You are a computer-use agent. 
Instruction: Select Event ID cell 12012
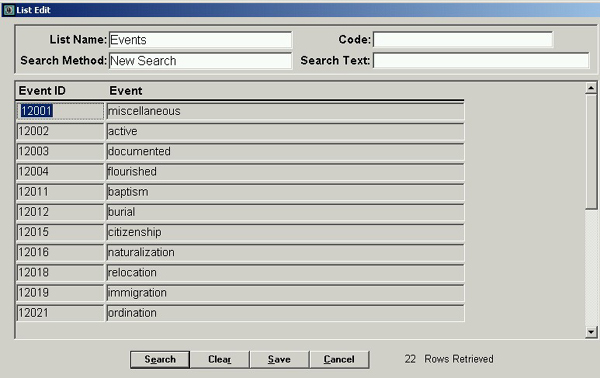(60, 212)
